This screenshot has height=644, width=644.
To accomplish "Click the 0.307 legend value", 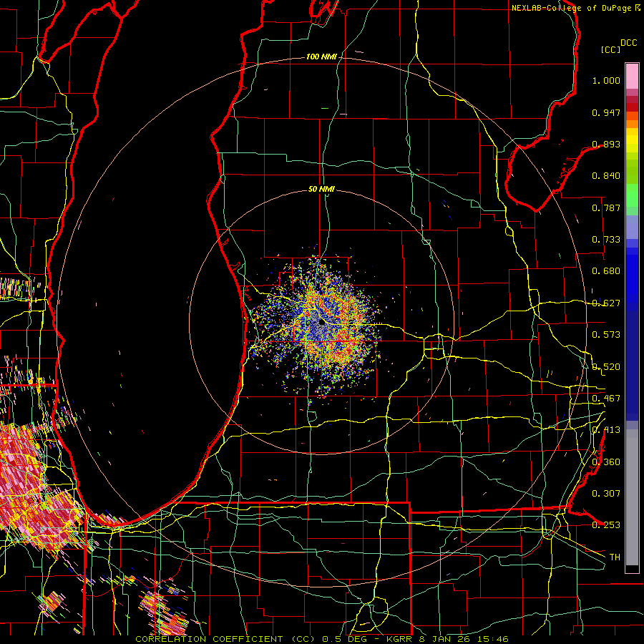I will [x=606, y=493].
